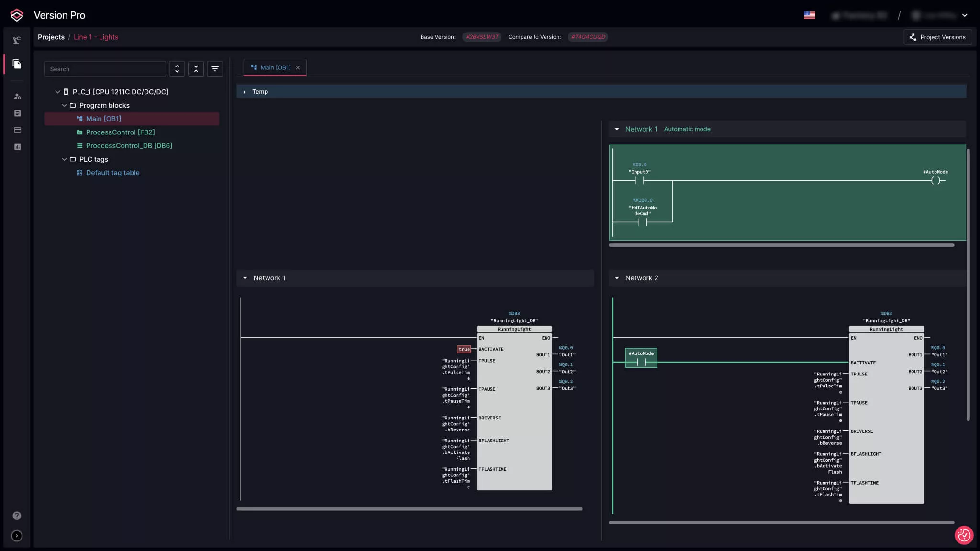
Task: Open the user settings sidebar icon
Action: 17,97
